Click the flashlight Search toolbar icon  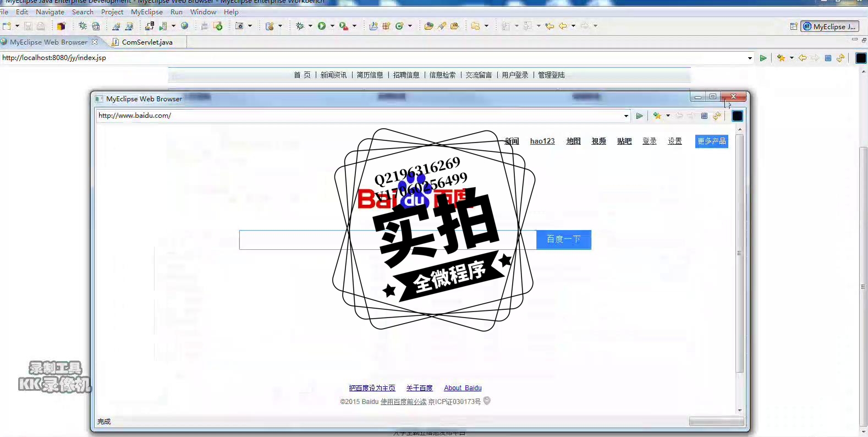pyautogui.click(x=442, y=26)
